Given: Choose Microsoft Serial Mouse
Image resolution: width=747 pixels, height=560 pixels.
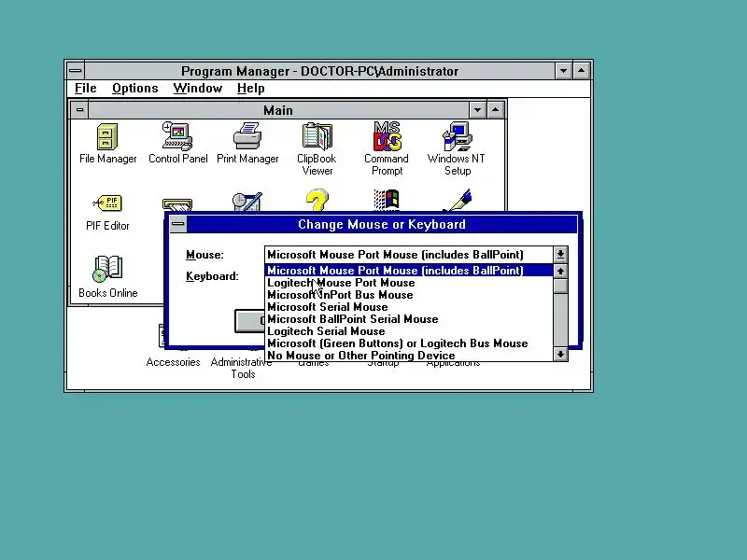Looking at the screenshot, I should tap(409, 307).
